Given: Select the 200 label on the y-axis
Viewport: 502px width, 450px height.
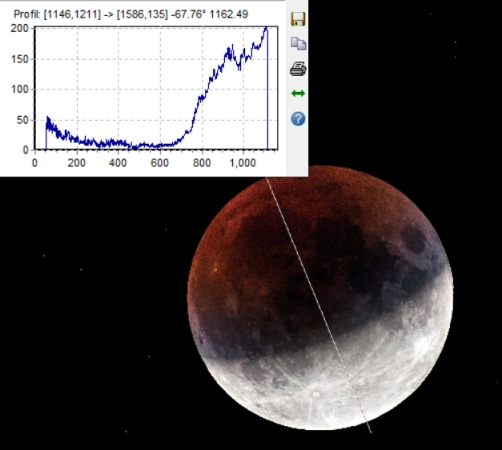Looking at the screenshot, I should [x=20, y=28].
